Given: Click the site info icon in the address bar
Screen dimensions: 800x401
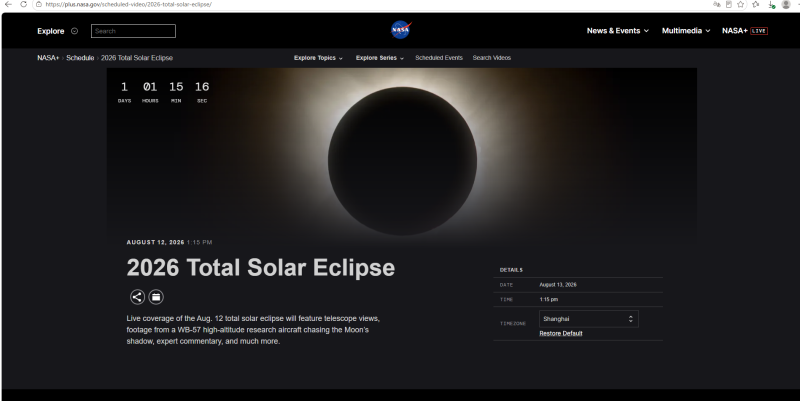Looking at the screenshot, I should tap(39, 4).
